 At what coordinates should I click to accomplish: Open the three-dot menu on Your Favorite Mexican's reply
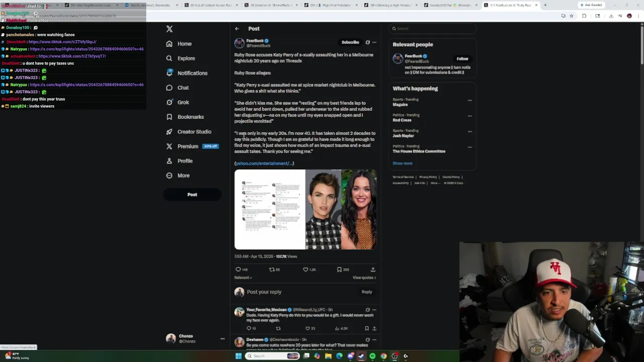[374, 310]
